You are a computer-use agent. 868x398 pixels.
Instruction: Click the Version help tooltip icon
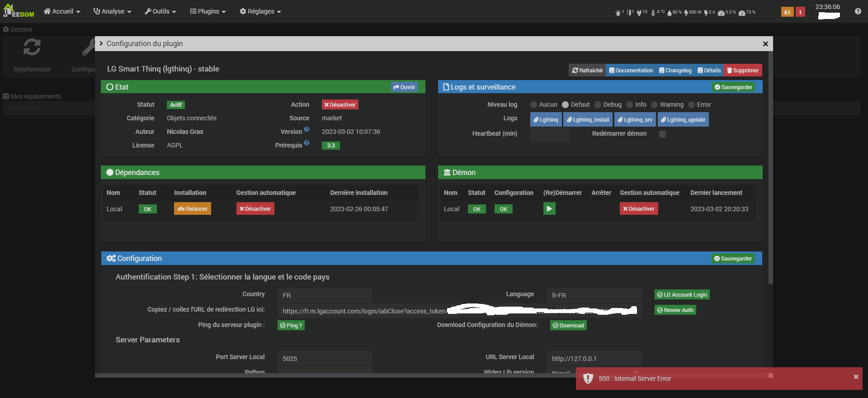[x=307, y=129]
